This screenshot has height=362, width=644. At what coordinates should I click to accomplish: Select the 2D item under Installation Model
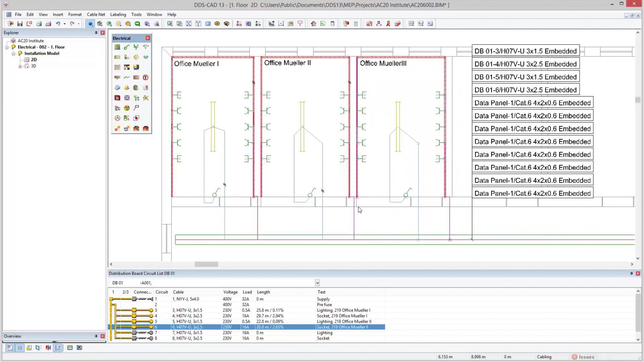tap(33, 59)
